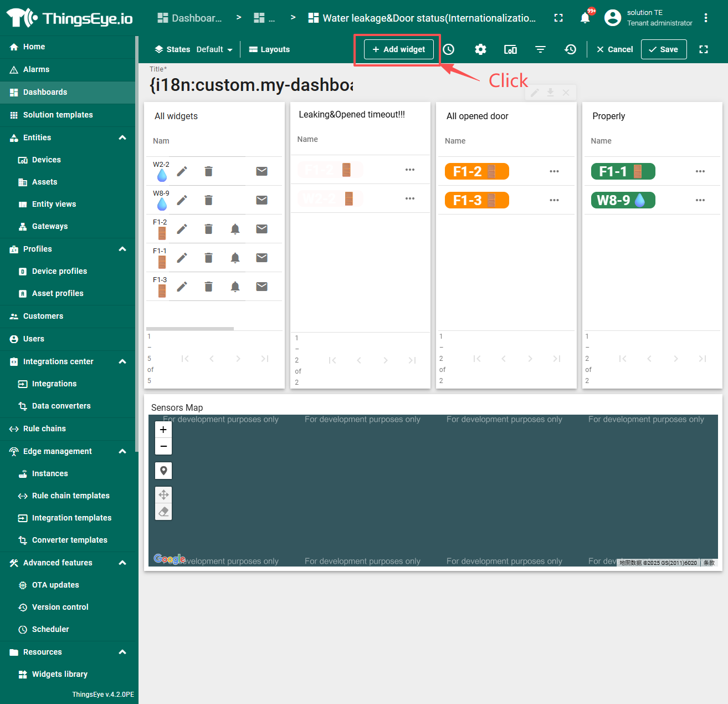Open the filters icon in toolbar

click(540, 49)
